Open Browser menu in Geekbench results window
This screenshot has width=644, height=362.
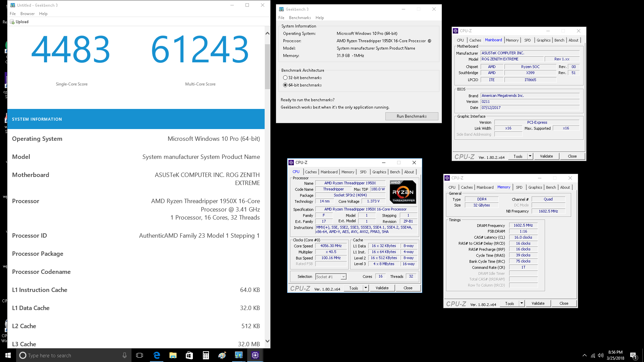point(28,14)
